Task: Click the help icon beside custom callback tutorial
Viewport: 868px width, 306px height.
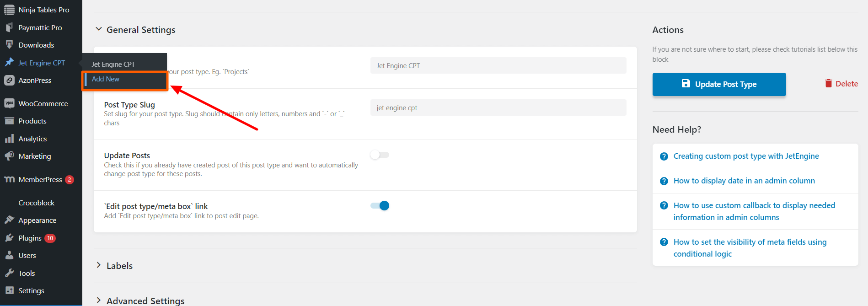Action: [x=664, y=206]
